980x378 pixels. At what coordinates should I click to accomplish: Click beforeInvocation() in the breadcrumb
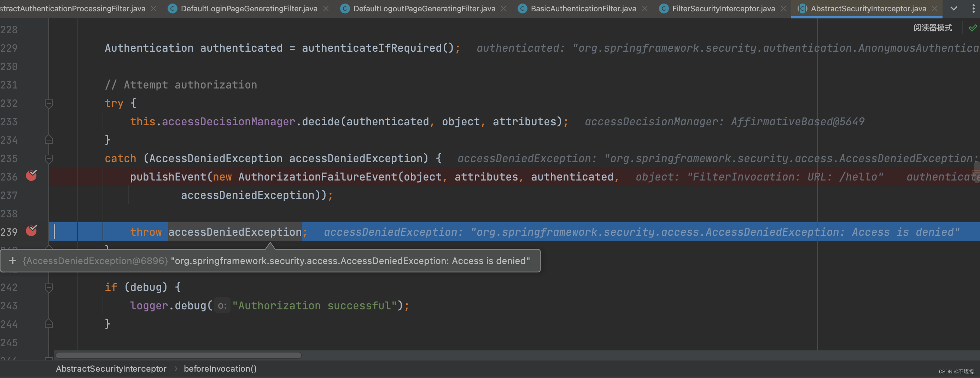click(220, 368)
